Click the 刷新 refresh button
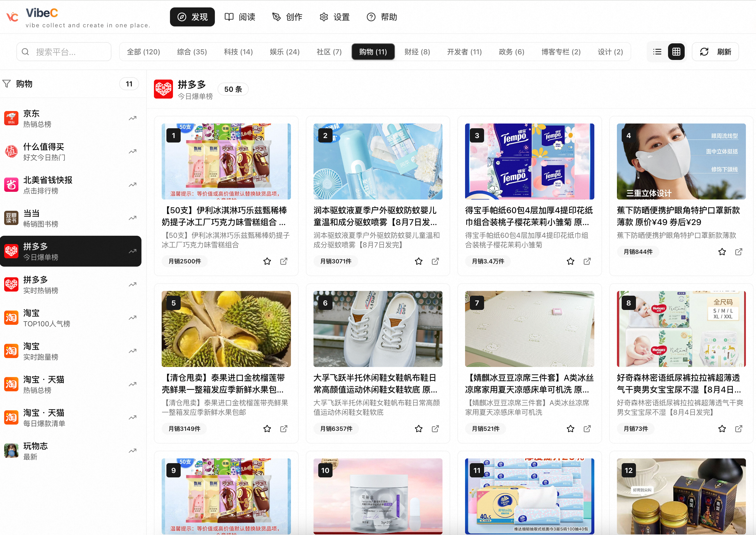 715,52
